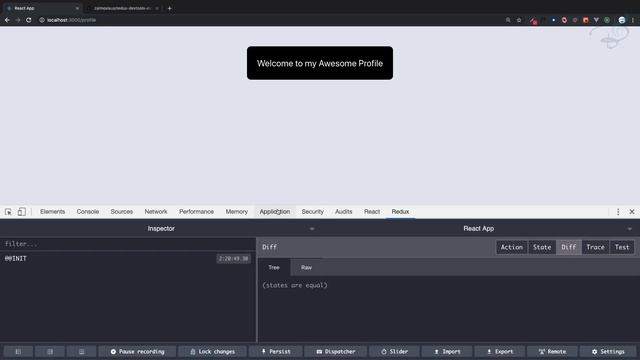Image resolution: width=640 pixels, height=360 pixels.
Task: Reload the localhost page
Action: tap(29, 20)
